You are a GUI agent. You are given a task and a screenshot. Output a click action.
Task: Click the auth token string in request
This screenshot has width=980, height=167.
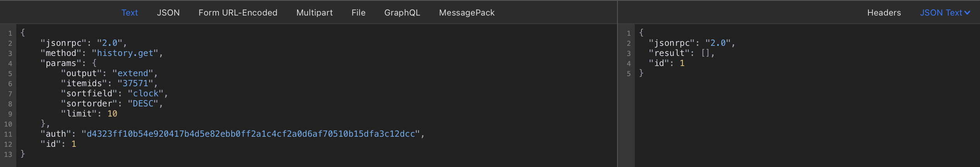(251, 134)
